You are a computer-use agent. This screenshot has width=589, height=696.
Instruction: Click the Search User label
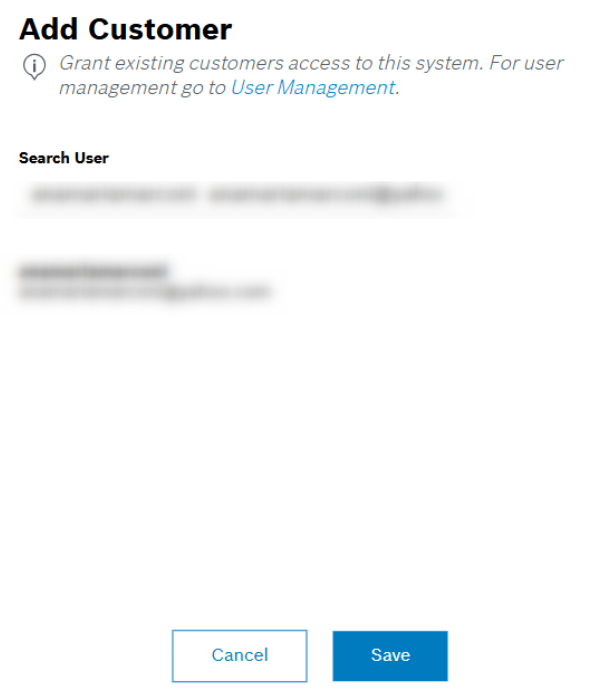(x=63, y=158)
